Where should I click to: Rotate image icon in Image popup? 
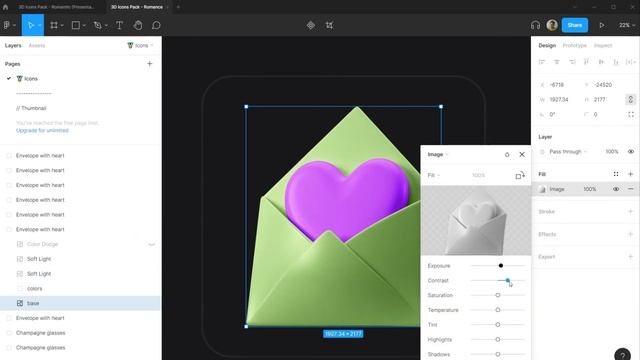(x=520, y=176)
